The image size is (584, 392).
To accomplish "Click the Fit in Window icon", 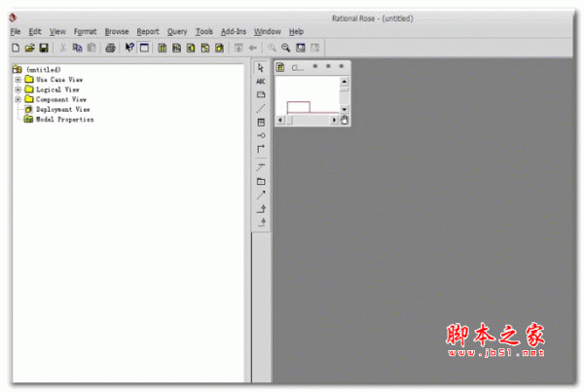I will click(x=300, y=48).
